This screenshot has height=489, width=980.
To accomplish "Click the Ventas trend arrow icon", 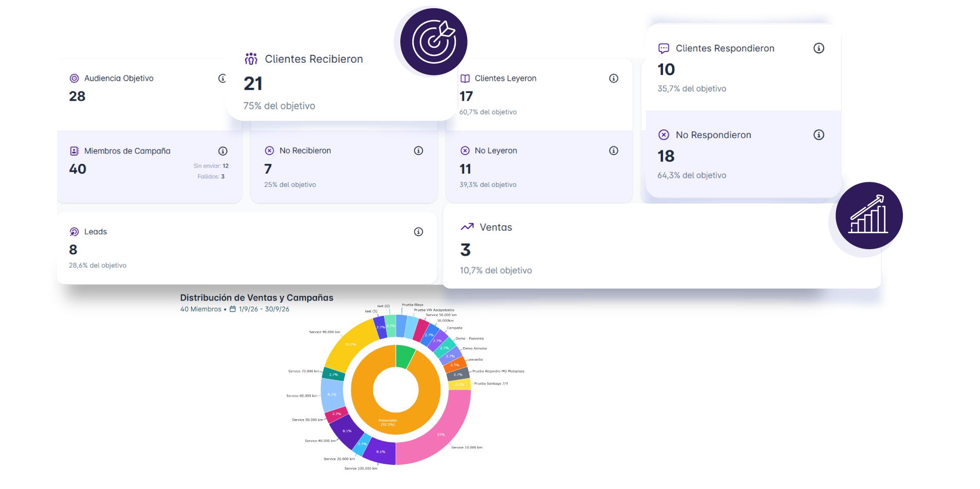I will point(467,227).
